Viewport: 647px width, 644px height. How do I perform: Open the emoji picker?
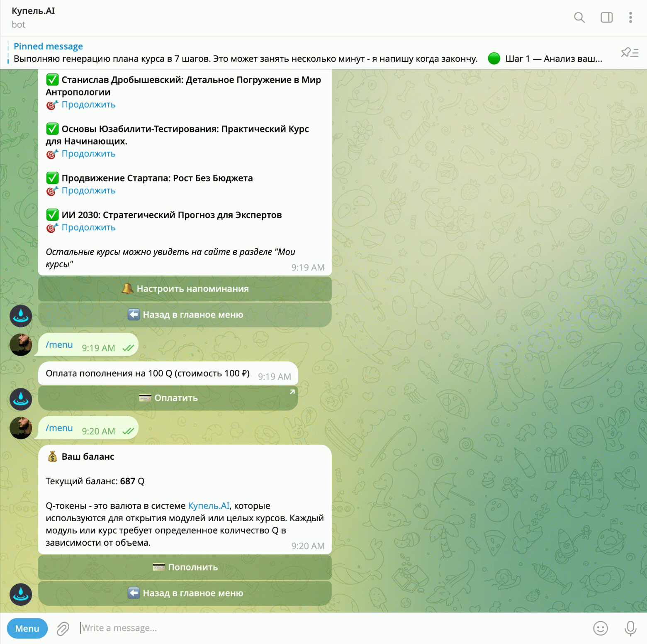[599, 628]
